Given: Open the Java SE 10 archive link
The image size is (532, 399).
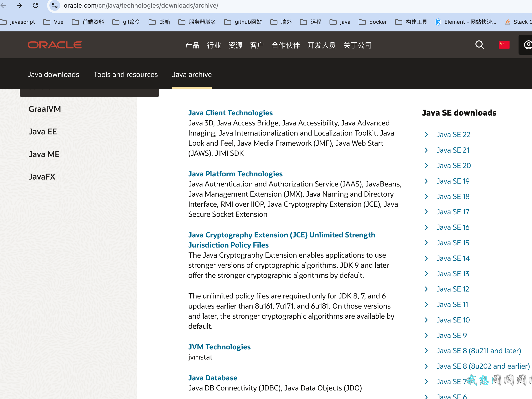Looking at the screenshot, I should click(x=453, y=320).
